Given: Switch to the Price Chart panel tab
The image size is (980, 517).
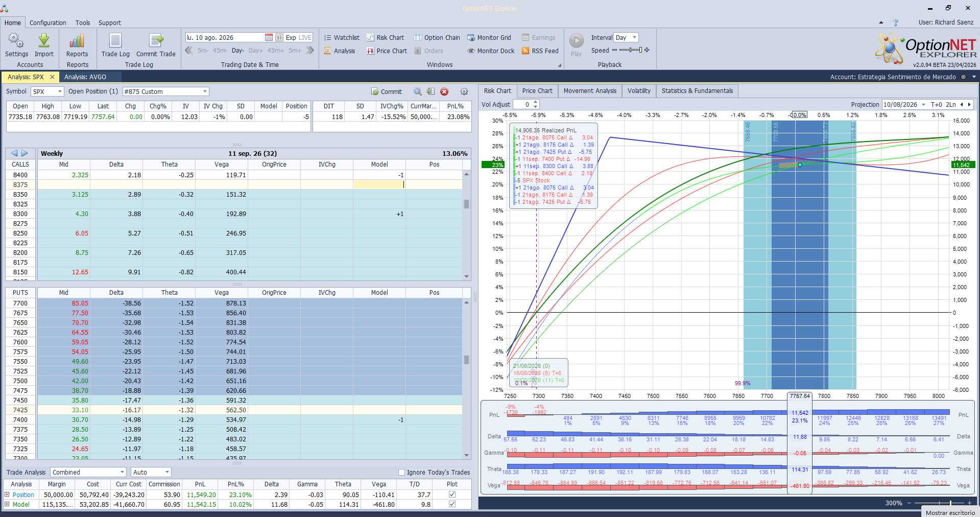Looking at the screenshot, I should [537, 91].
